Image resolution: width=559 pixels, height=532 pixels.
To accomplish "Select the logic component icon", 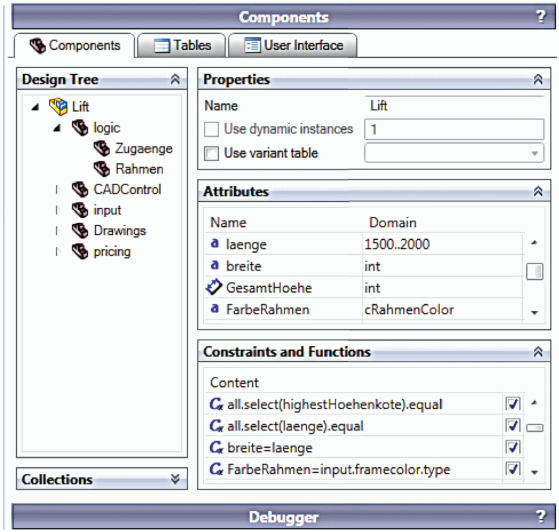I will [80, 128].
